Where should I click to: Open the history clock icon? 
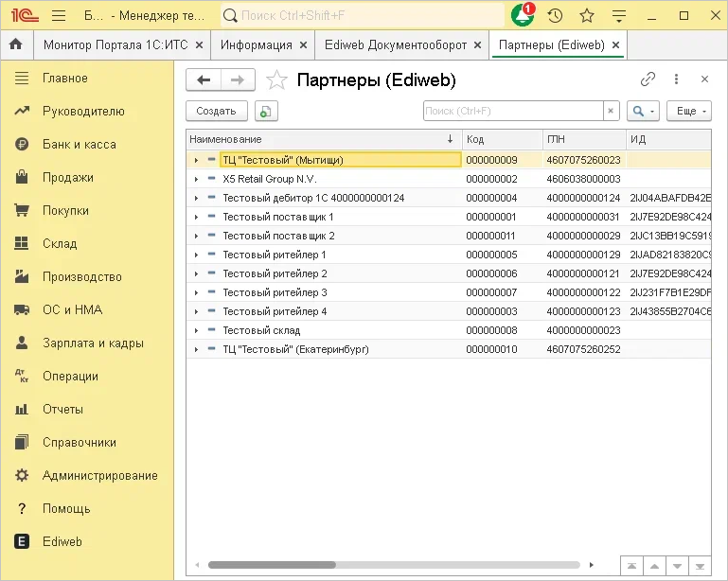[555, 16]
